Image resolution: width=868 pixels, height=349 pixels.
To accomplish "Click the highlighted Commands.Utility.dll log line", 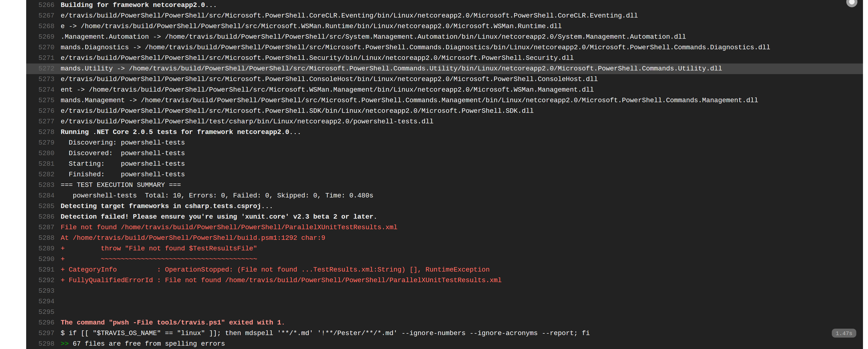I will (x=391, y=69).
